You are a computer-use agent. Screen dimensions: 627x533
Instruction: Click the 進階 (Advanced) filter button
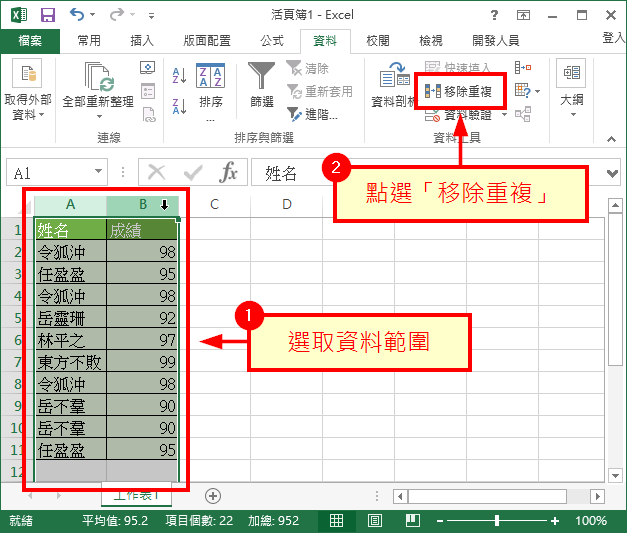314,114
